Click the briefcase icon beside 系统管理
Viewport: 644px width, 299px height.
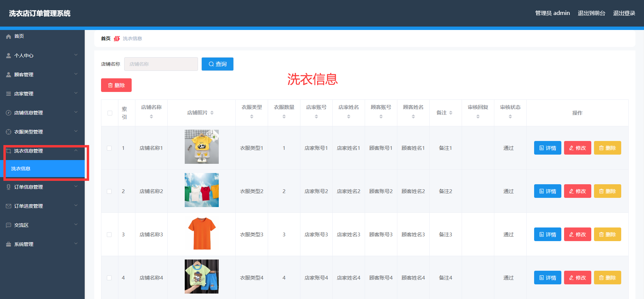(9, 244)
